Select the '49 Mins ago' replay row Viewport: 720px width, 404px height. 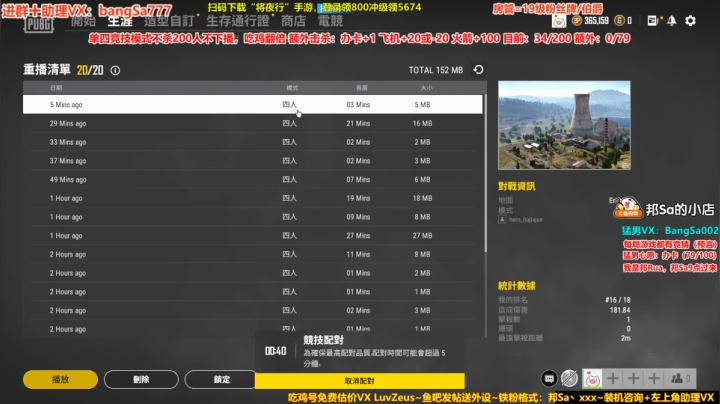253,180
